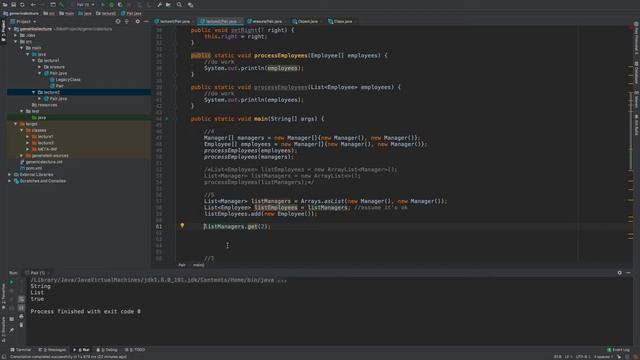Click the Debug bug icon in toolbar
The height and width of the screenshot is (360, 640).
(x=111, y=4)
